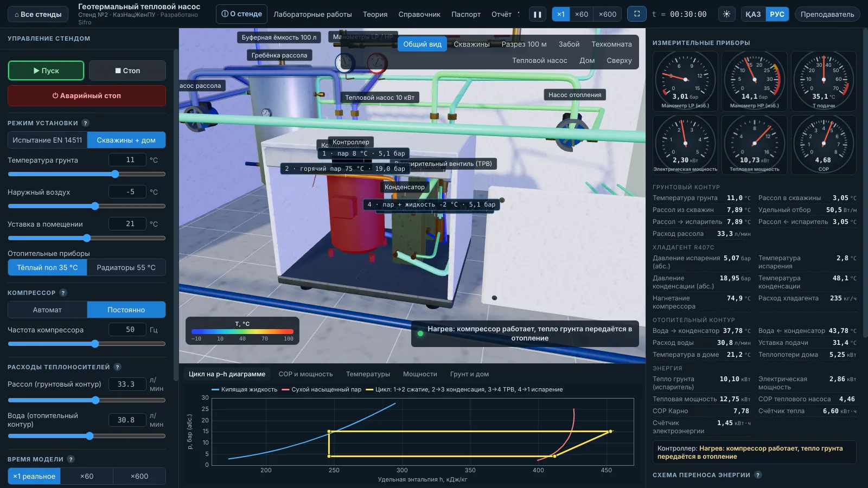Open help for Компрессор section
The height and width of the screenshot is (488, 868).
[x=63, y=293]
